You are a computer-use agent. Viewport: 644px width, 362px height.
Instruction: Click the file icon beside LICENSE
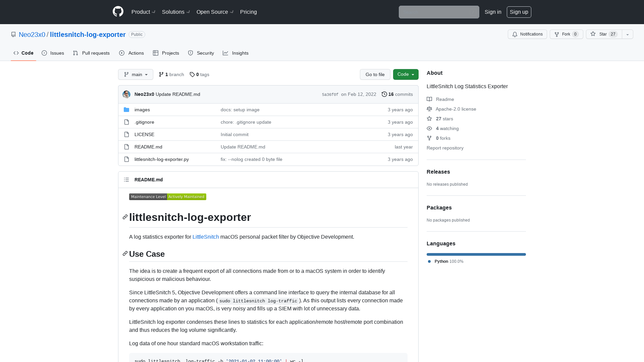[126, 134]
